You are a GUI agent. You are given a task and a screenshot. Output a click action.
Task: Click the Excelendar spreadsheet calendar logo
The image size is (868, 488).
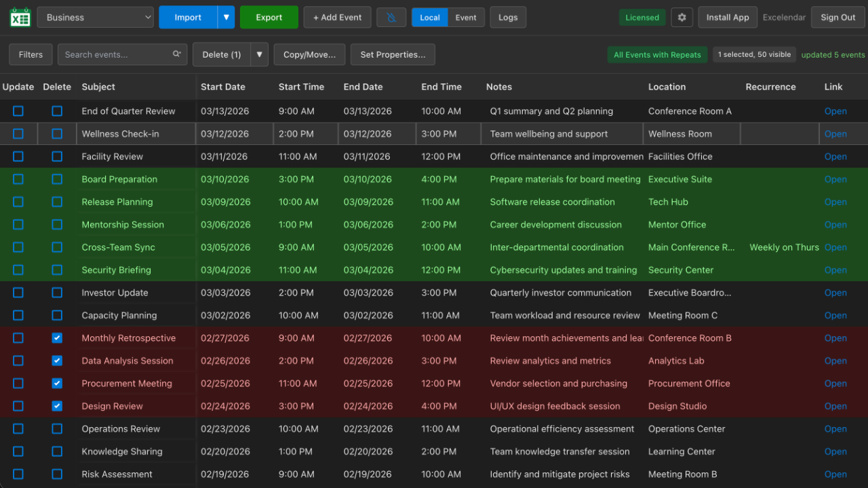tap(20, 18)
